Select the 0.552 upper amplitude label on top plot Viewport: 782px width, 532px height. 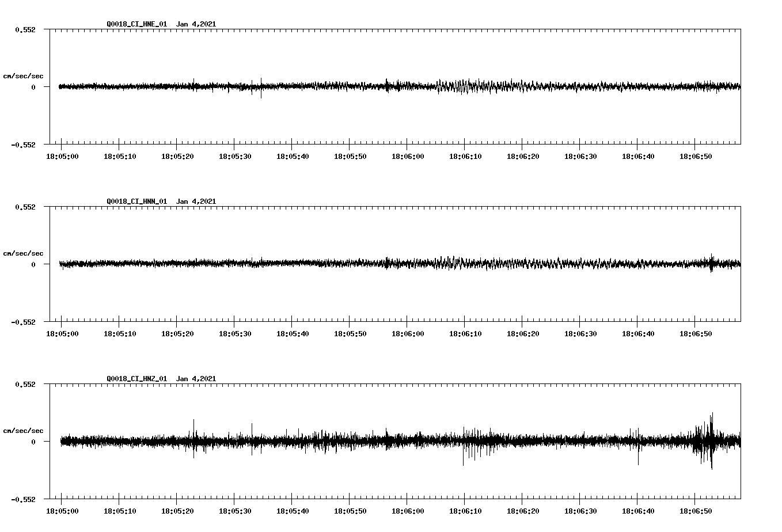point(26,29)
